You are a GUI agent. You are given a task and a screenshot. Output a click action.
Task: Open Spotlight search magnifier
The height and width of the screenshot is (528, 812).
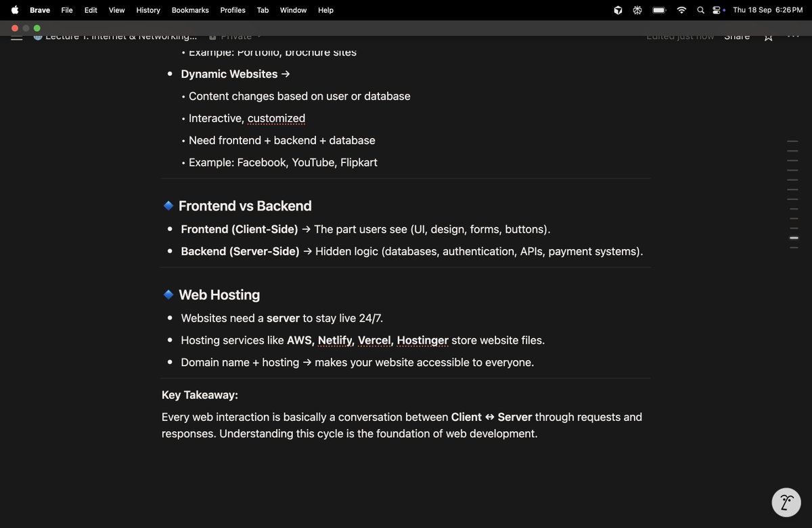(700, 10)
